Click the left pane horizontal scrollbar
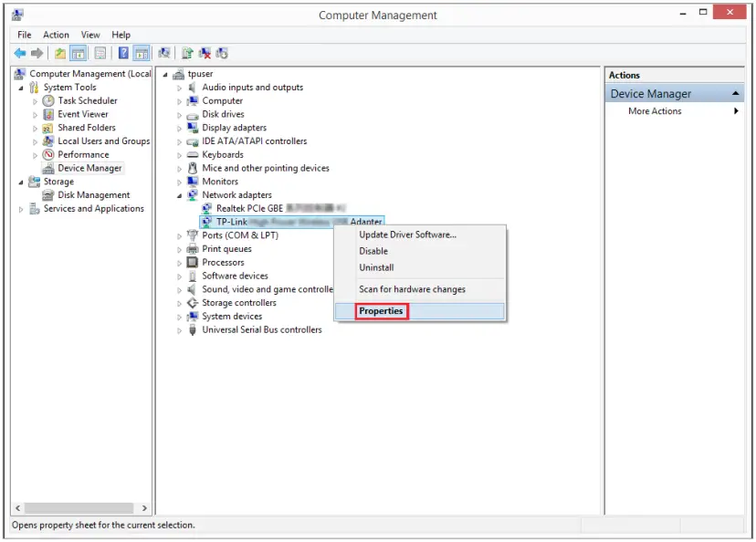 coord(80,507)
